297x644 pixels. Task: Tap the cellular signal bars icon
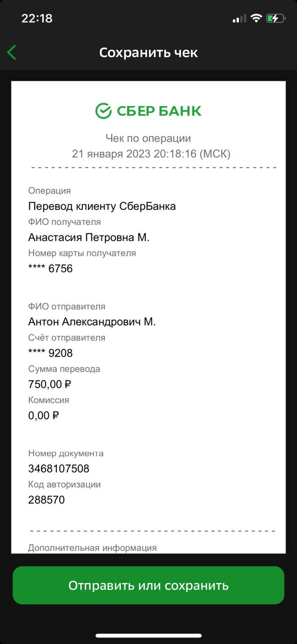(x=239, y=19)
